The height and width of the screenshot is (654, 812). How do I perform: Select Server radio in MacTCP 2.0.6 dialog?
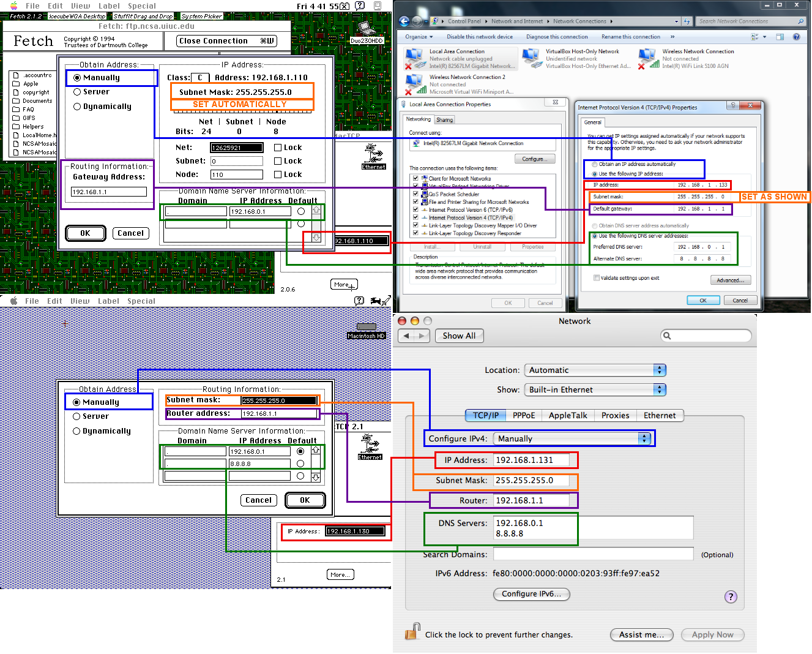coord(77,92)
